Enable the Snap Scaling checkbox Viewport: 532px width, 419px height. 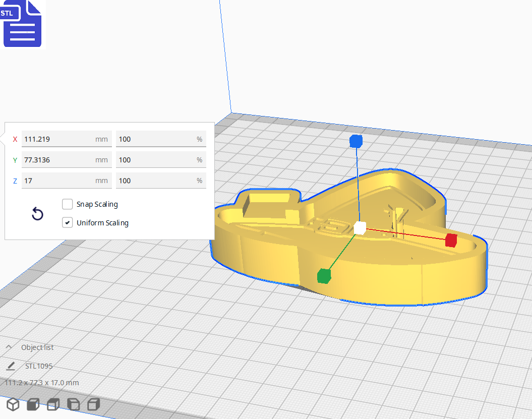(x=67, y=204)
